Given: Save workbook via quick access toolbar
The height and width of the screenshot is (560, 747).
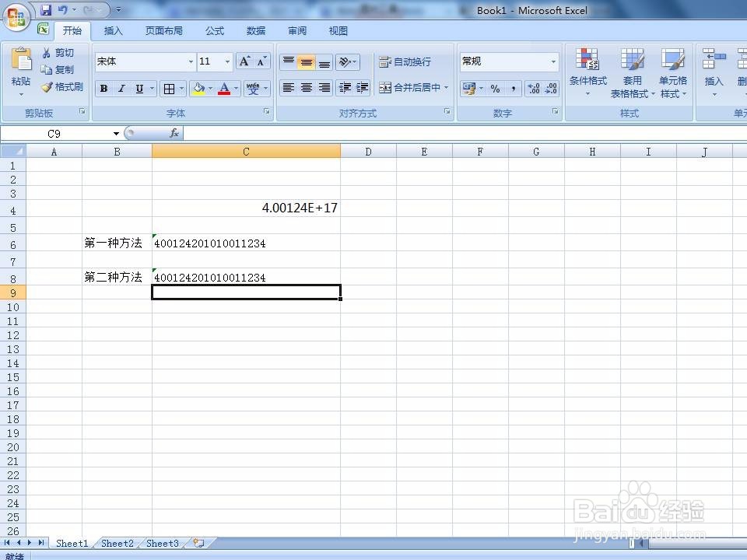Looking at the screenshot, I should [46, 9].
